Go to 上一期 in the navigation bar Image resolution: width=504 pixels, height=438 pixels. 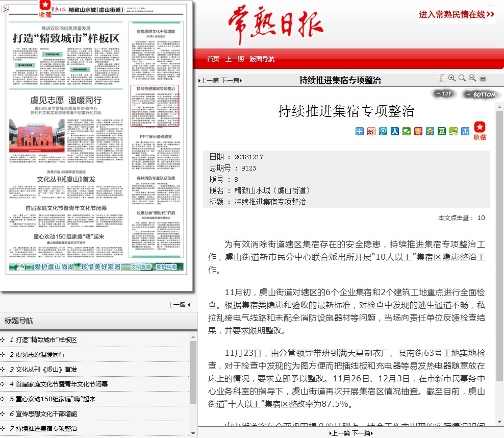(235, 59)
